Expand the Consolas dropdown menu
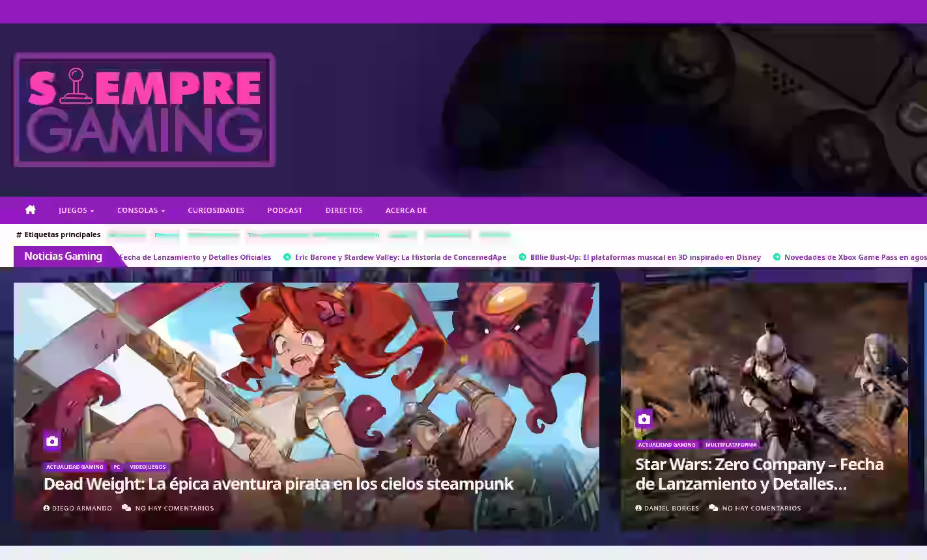This screenshot has width=927, height=560. pos(141,210)
